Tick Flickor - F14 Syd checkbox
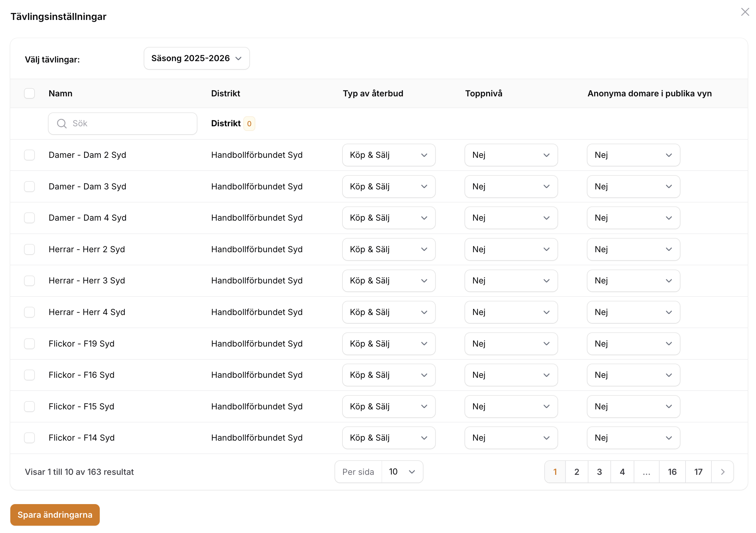The width and height of the screenshot is (756, 533). (x=30, y=438)
